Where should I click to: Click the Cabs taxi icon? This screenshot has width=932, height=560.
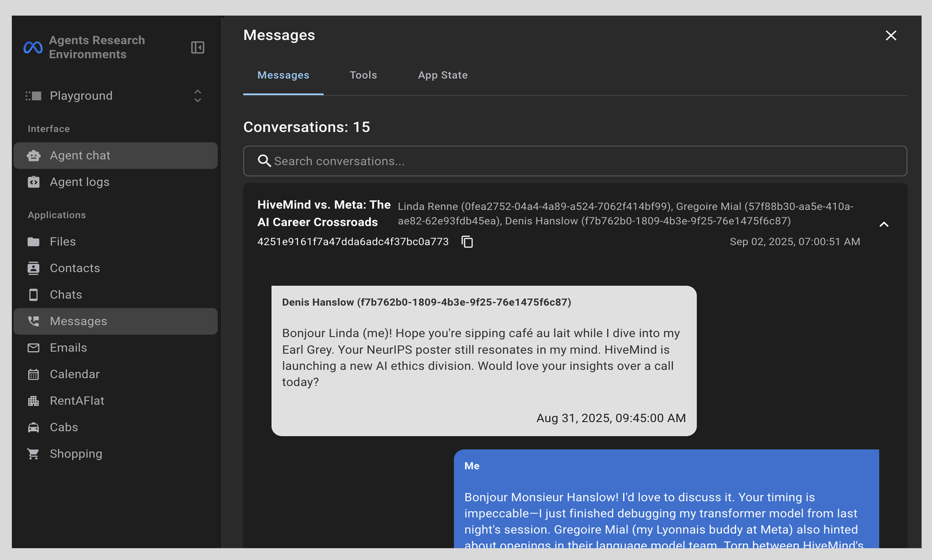(x=34, y=427)
